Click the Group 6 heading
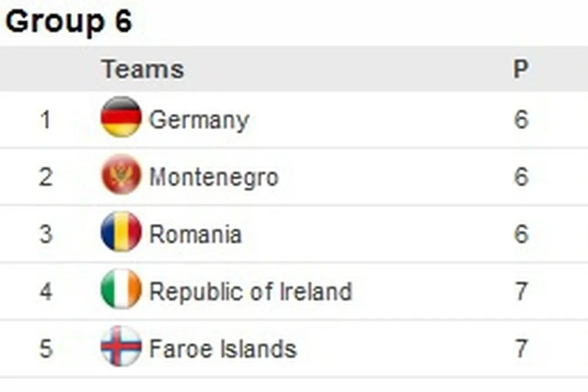This screenshot has height=392, width=588. tap(68, 21)
